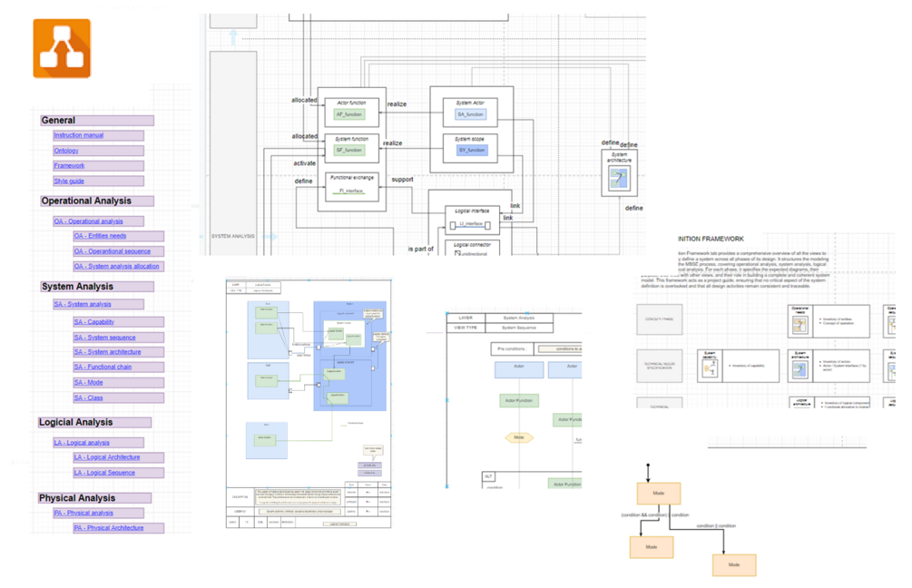This screenshot has height=588, width=912.
Task: Select the orange Mode hexagon in sequence diagram
Action: pyautogui.click(x=519, y=437)
